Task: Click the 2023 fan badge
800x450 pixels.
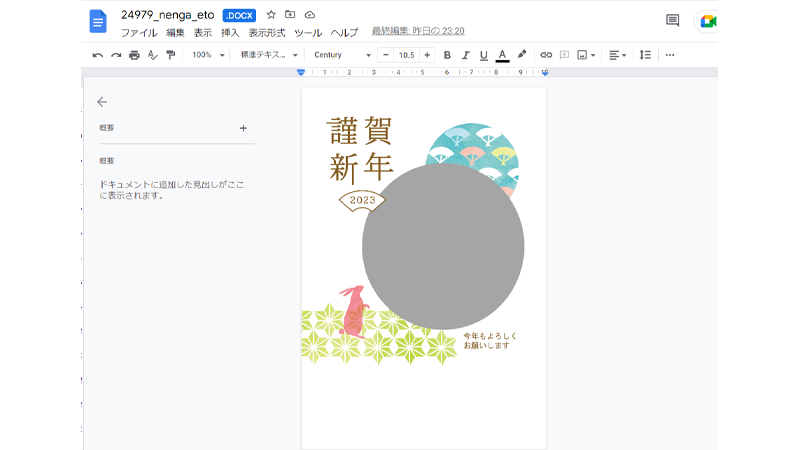Action: tap(362, 201)
